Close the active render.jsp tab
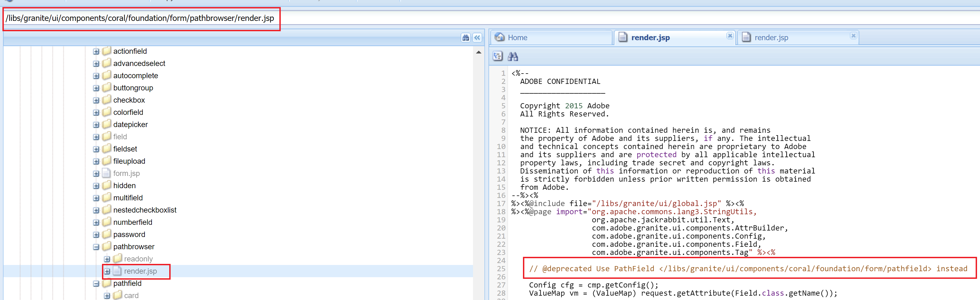980x300 pixels. click(730, 35)
